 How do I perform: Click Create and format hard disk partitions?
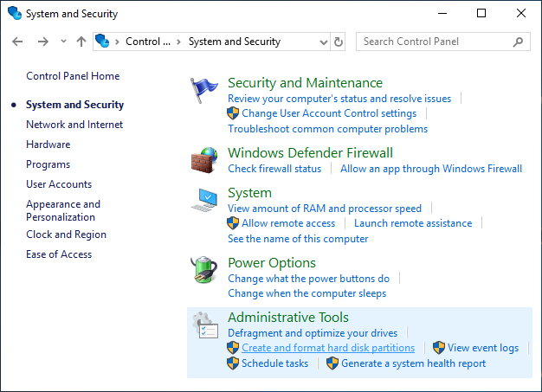coord(328,348)
